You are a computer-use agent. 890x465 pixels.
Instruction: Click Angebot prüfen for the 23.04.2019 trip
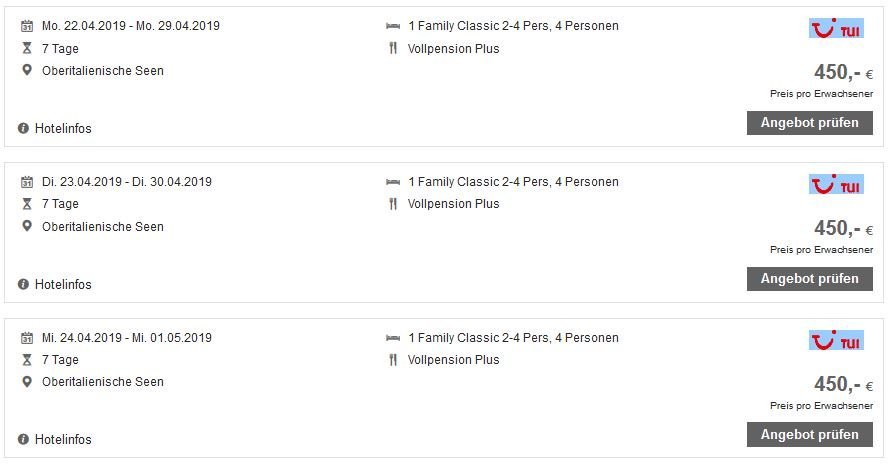pos(809,279)
